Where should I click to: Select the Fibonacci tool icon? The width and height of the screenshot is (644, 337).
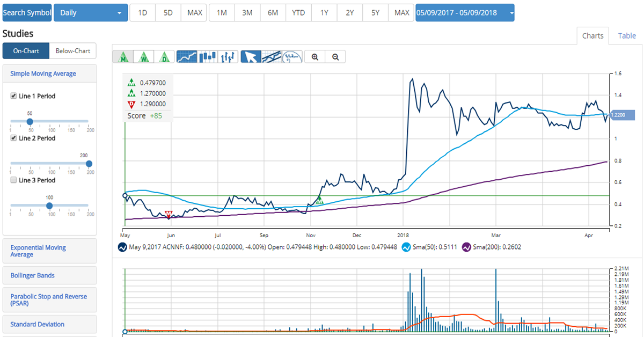click(292, 56)
